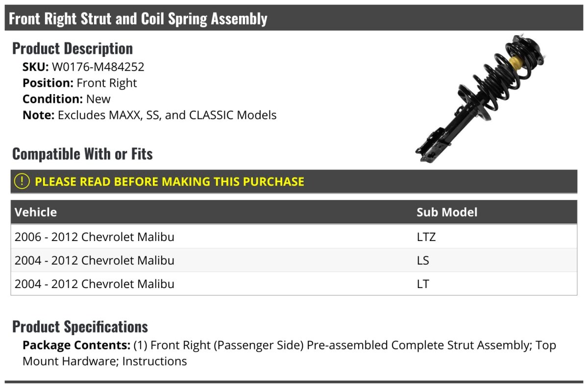This screenshot has height=388, width=588.
Task: Click the Package Contents label
Action: click(76, 345)
